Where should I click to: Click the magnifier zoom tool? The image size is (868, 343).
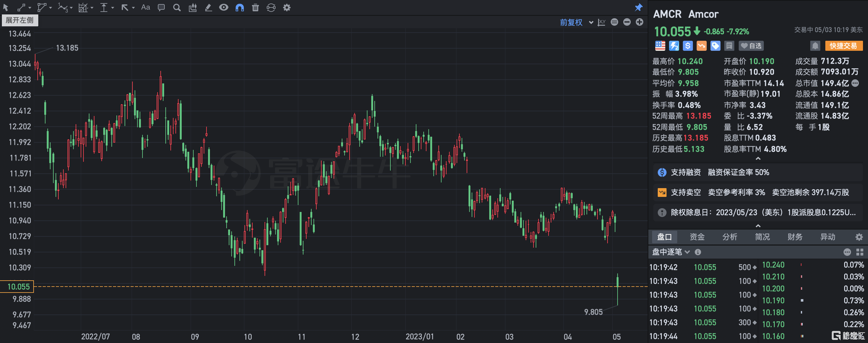coord(177,8)
